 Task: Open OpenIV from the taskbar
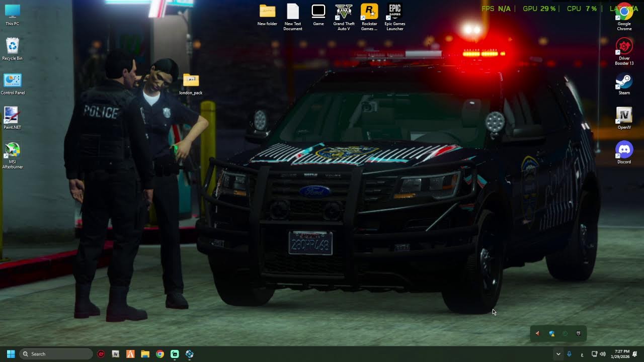(116, 354)
